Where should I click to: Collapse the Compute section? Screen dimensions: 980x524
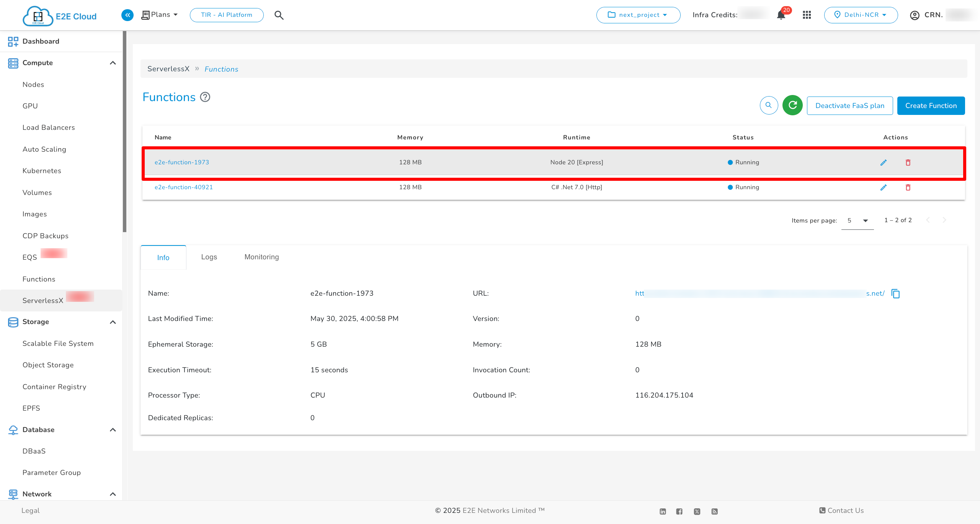click(113, 62)
